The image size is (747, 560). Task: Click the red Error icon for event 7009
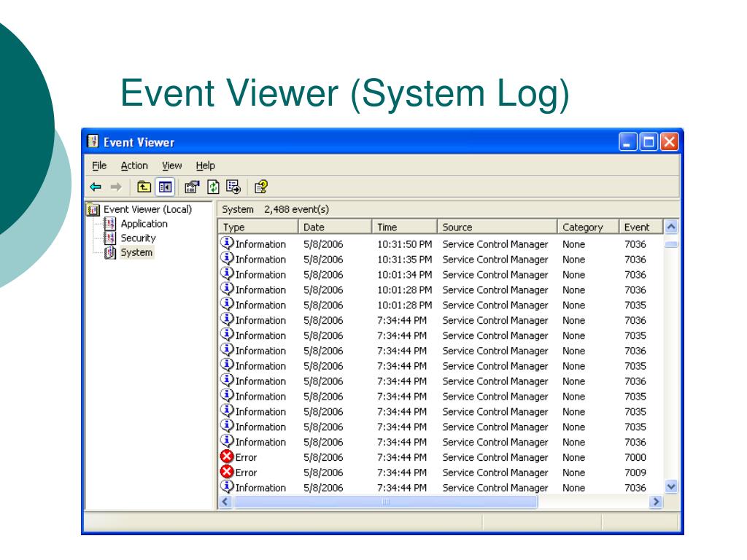(227, 472)
